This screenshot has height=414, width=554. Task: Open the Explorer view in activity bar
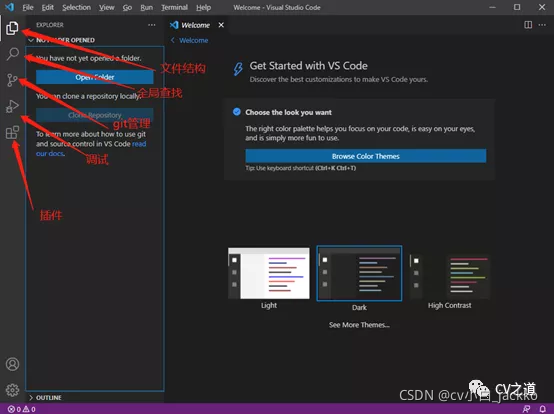(12, 28)
